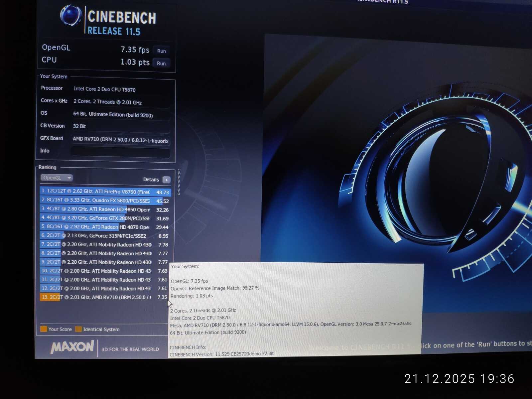The width and height of the screenshot is (532, 399).
Task: Select ranking row number 9
Action: coord(105,262)
